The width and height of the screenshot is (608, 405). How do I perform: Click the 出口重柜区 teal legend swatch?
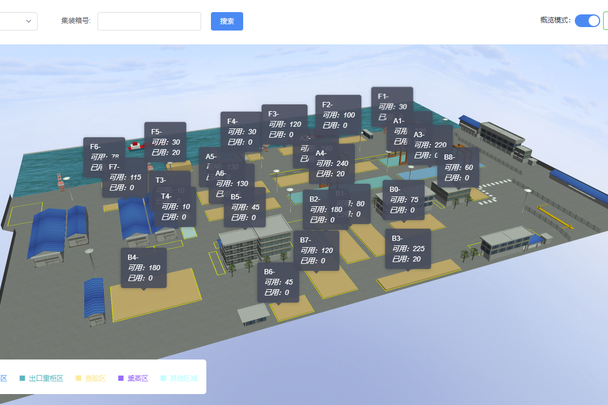tap(22, 379)
